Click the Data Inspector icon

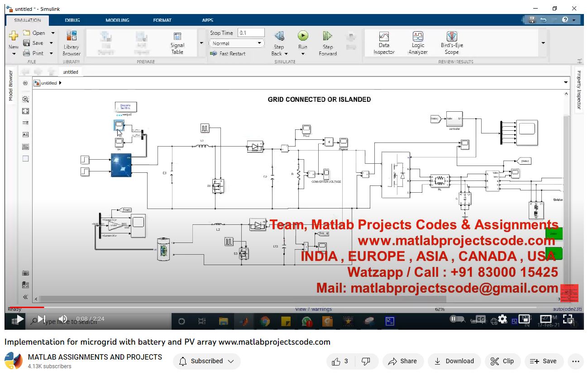tap(384, 37)
